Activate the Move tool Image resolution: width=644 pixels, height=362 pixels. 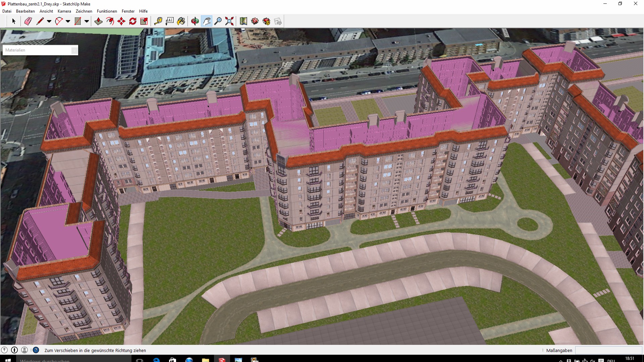coord(121,21)
